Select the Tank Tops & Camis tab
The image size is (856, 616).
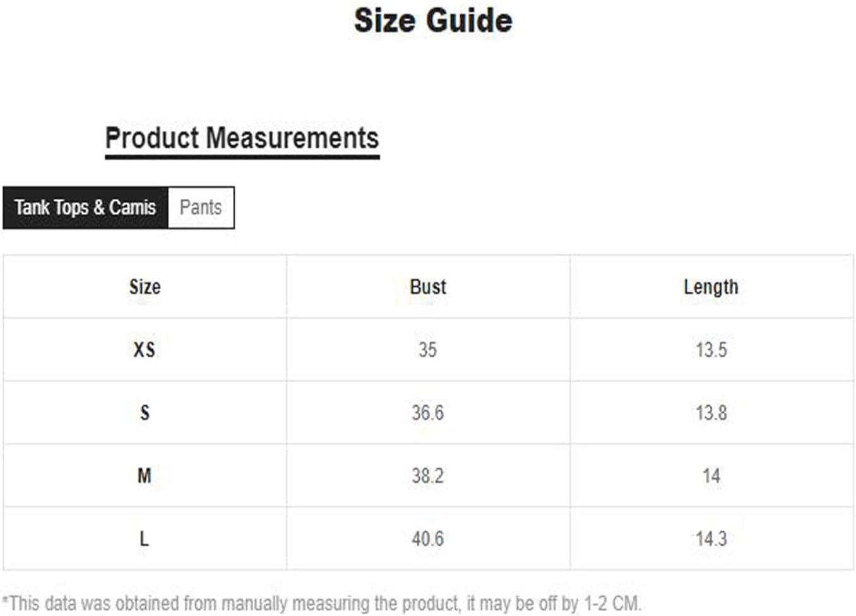(85, 208)
